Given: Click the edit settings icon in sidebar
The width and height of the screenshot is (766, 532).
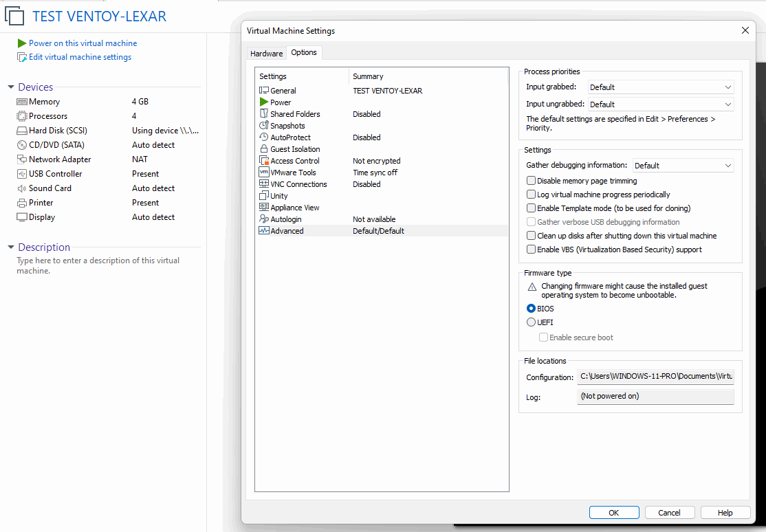Looking at the screenshot, I should [22, 57].
